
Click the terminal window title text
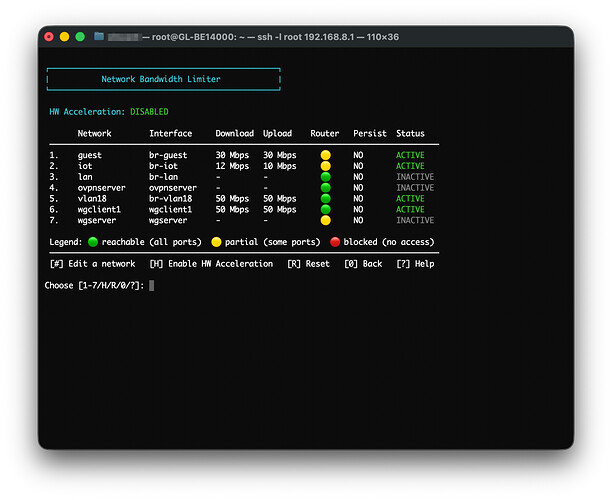(271, 37)
